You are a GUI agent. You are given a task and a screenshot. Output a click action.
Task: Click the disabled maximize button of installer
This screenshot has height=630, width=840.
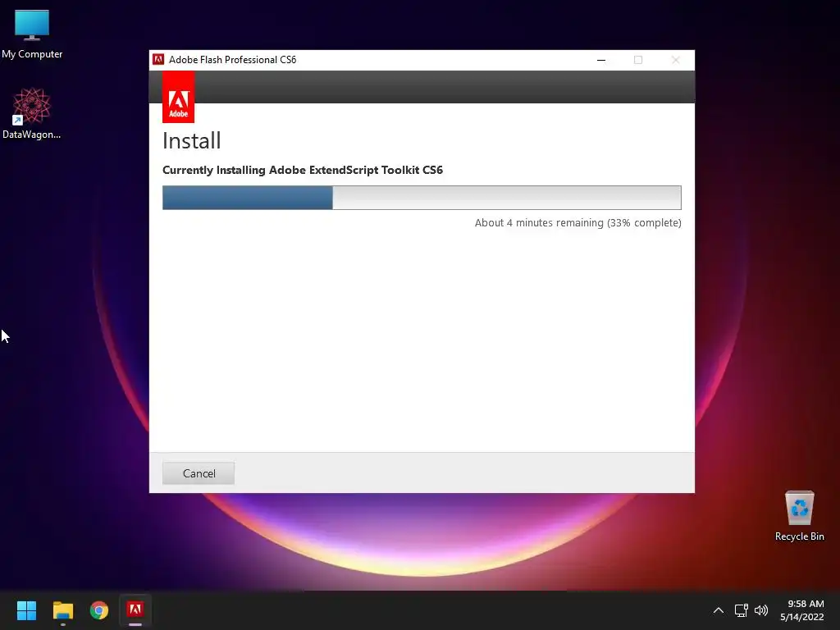coord(638,60)
